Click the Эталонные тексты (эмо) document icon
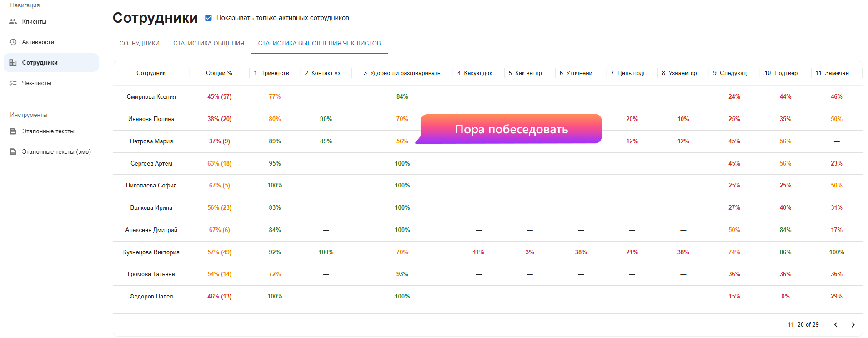 point(13,151)
